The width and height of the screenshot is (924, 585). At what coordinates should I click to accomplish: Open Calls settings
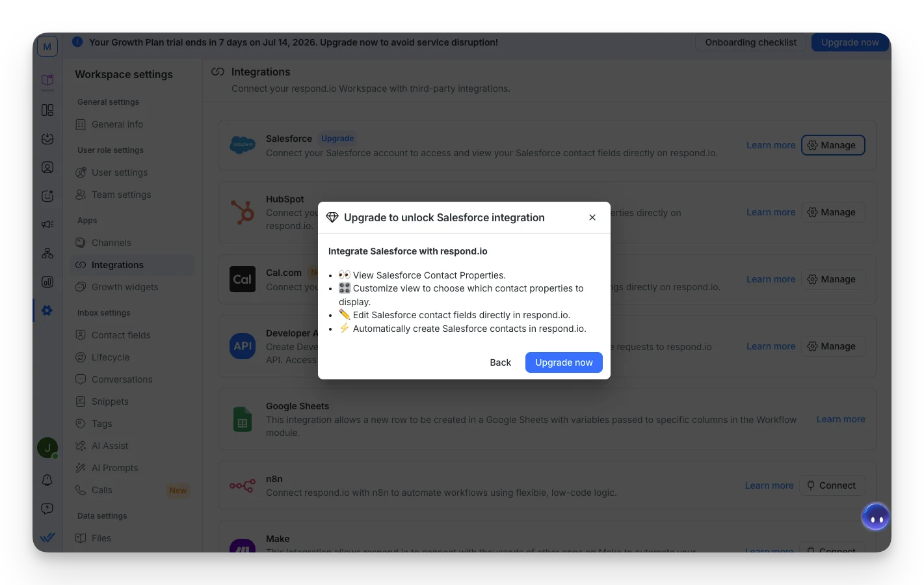[x=132, y=490]
